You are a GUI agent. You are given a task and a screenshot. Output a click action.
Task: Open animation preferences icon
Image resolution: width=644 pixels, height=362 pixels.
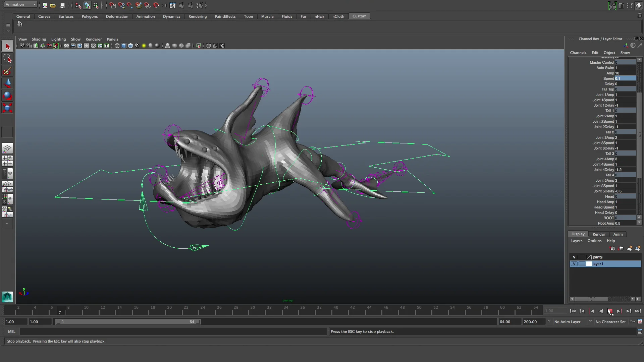coord(640,321)
